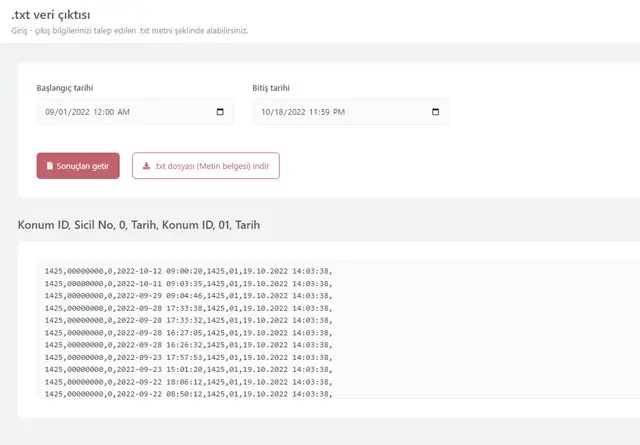Select the 2022-09-23 15:01:20 result row
Screen dimensions: 640x445
[x=190, y=369]
